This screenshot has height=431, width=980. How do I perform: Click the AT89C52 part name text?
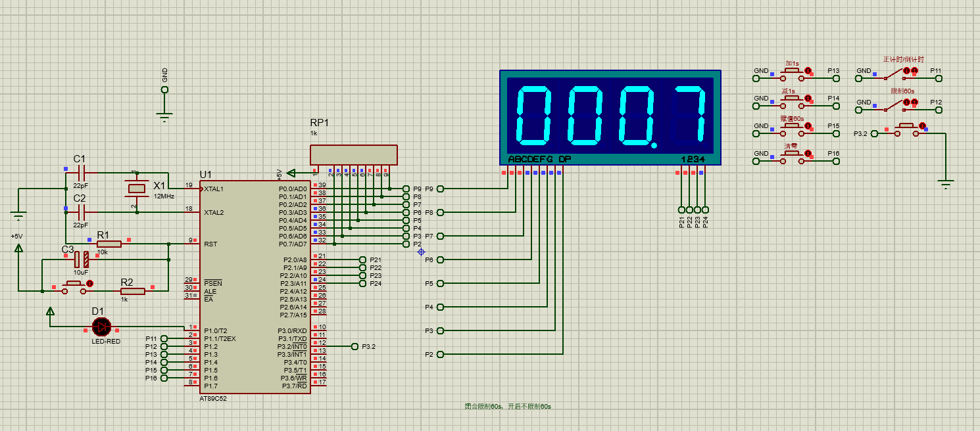click(214, 399)
